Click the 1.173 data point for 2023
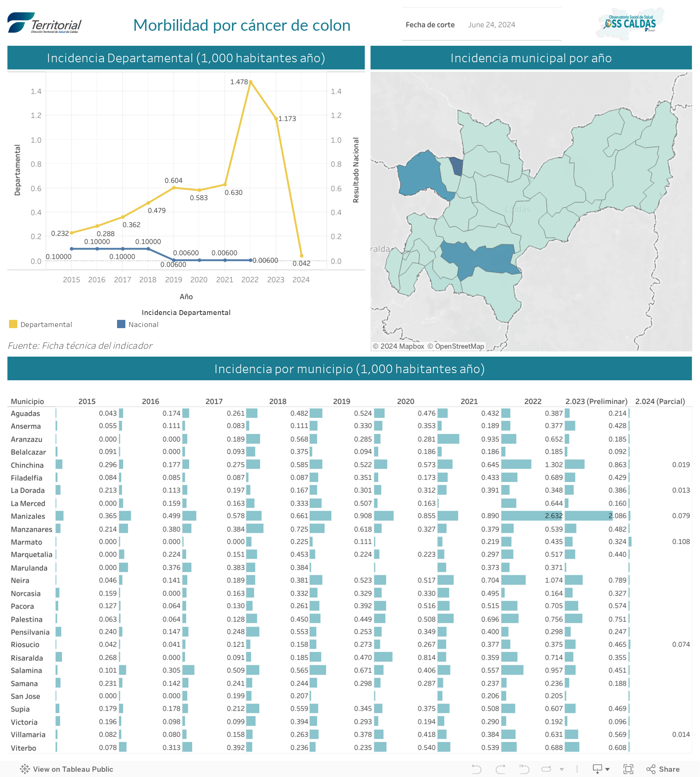The image size is (700, 777). [x=276, y=119]
